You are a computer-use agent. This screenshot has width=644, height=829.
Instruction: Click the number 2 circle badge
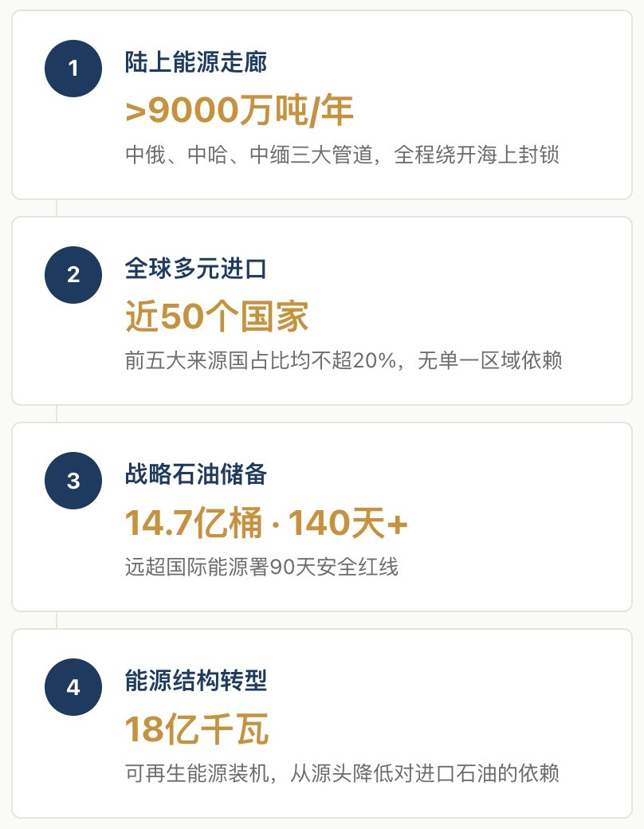click(x=73, y=275)
